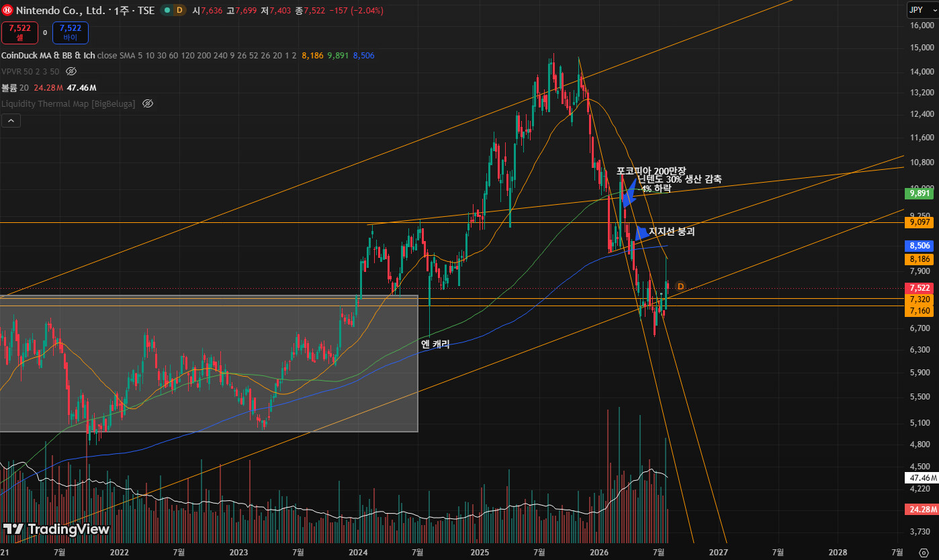Select the CoinDuck MA & BB & Ich indicator
Viewport: 939px width, 560px height.
click(48, 55)
